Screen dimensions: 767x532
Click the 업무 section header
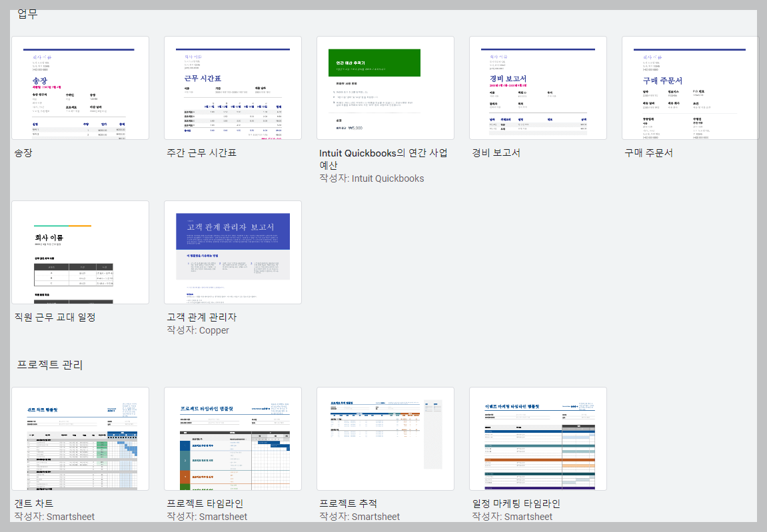coord(26,11)
